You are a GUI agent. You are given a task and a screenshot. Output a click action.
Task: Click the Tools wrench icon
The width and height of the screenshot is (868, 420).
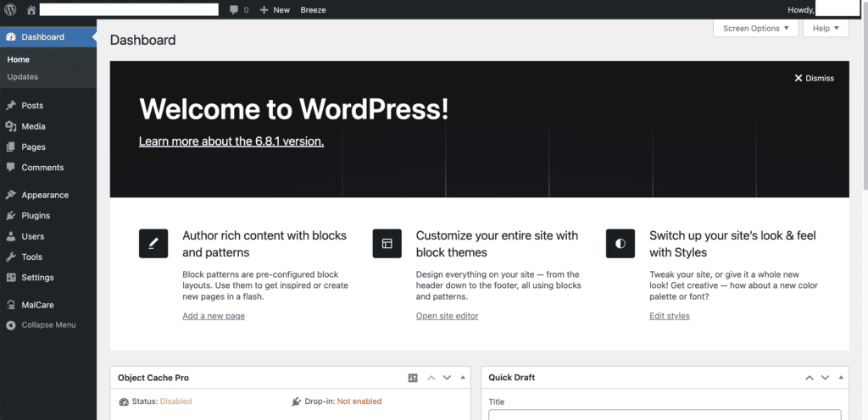point(10,257)
